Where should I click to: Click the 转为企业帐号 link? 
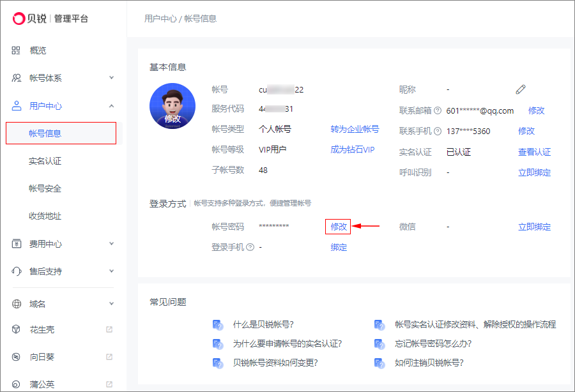pos(355,129)
